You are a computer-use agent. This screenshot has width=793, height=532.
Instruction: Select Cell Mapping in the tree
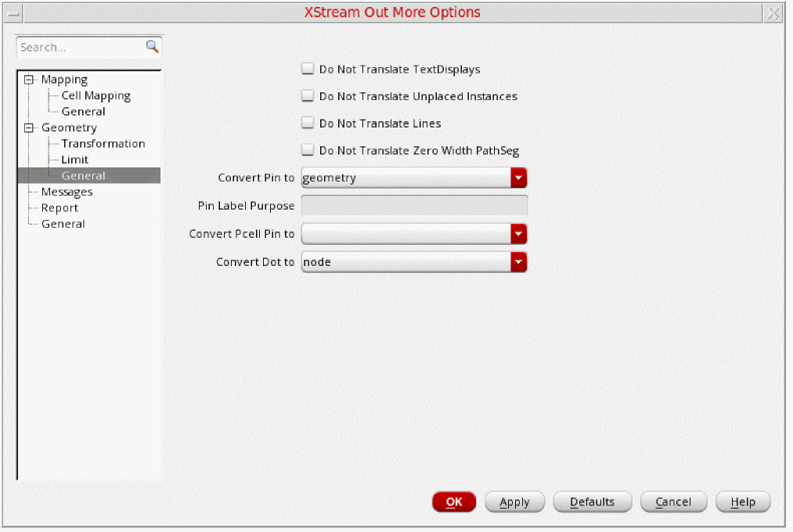(96, 95)
